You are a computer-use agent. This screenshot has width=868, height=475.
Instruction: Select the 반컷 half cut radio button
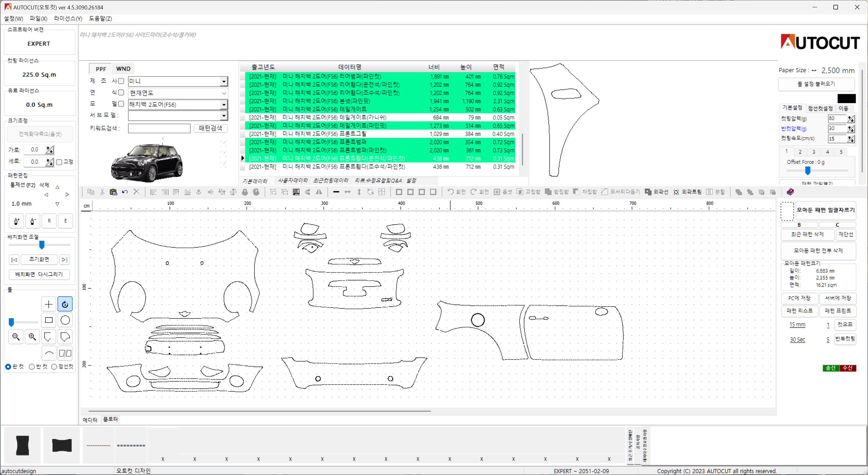(32, 367)
